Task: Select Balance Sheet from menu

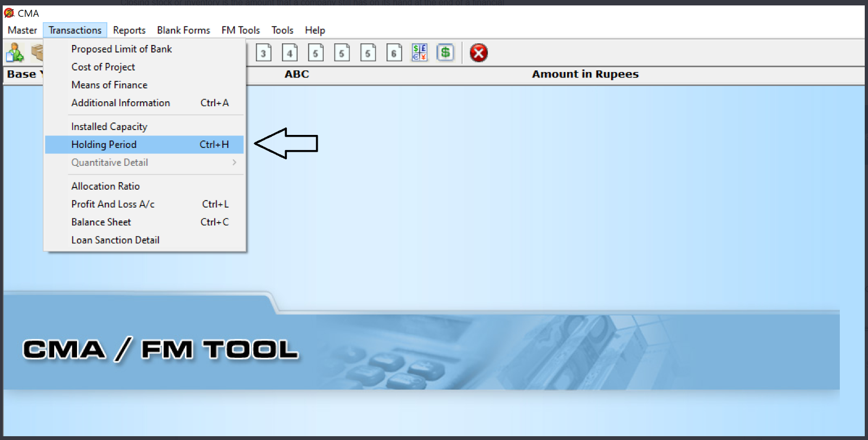Action: click(x=101, y=222)
